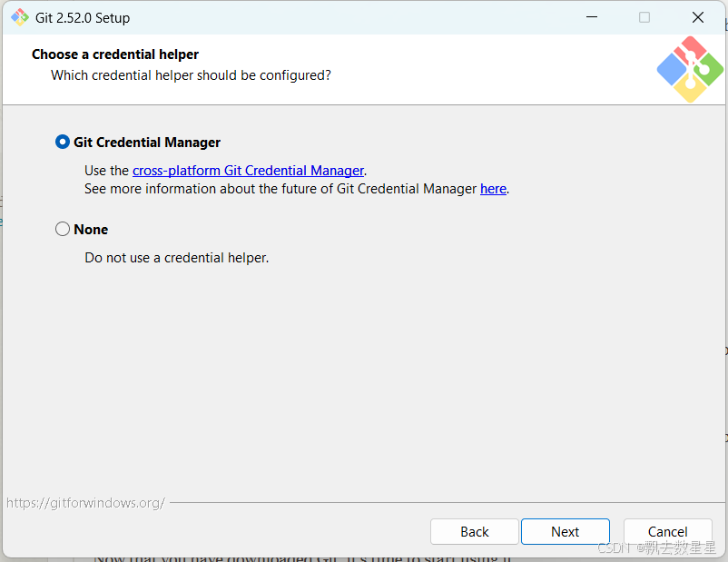Open the 'here' more information link
Screen dimensions: 728x562
[493, 189]
